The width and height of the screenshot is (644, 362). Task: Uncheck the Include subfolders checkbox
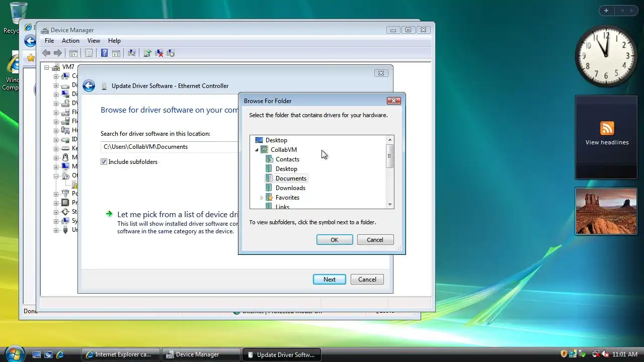104,162
